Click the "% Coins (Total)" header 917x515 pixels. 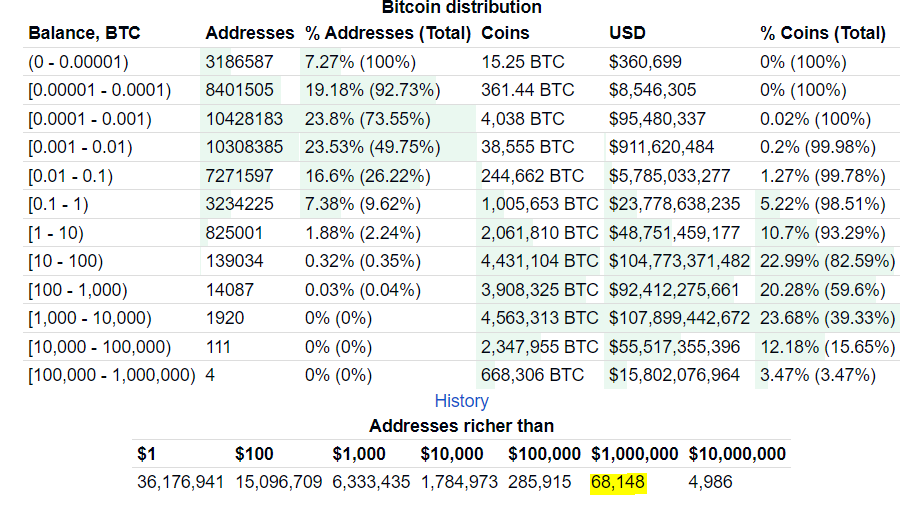coord(823,33)
